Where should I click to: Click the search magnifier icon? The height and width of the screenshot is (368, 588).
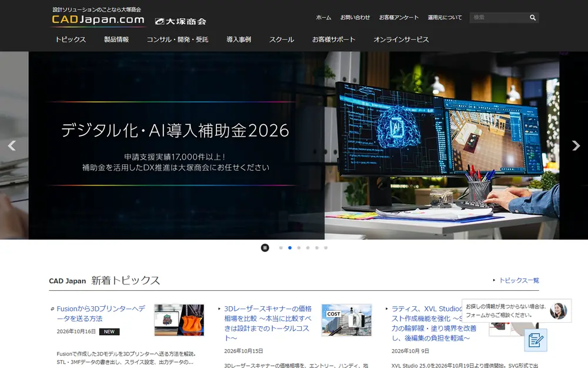tap(533, 18)
